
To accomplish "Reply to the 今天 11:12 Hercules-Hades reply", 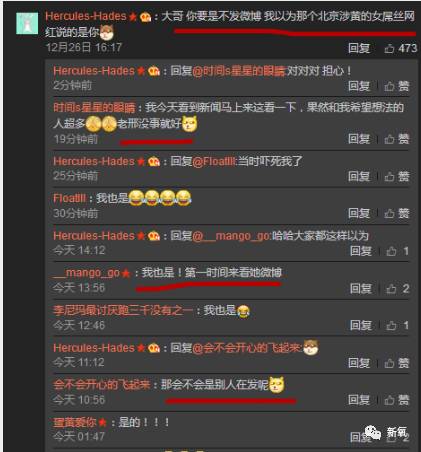I will coord(359,363).
